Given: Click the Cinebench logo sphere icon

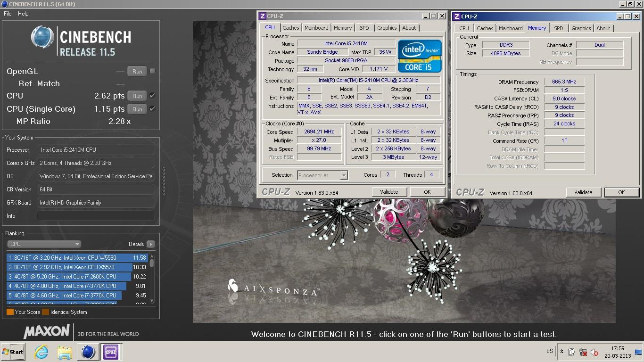Looking at the screenshot, I should click(42, 37).
